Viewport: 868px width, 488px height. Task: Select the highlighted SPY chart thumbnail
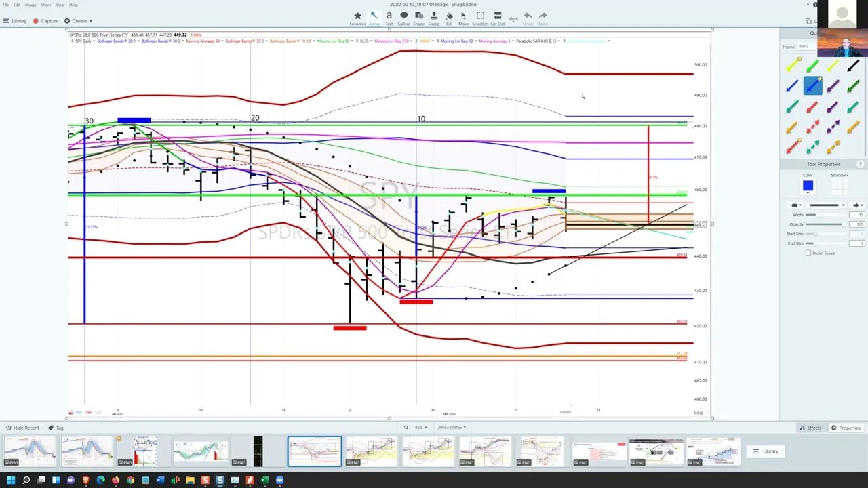[315, 451]
